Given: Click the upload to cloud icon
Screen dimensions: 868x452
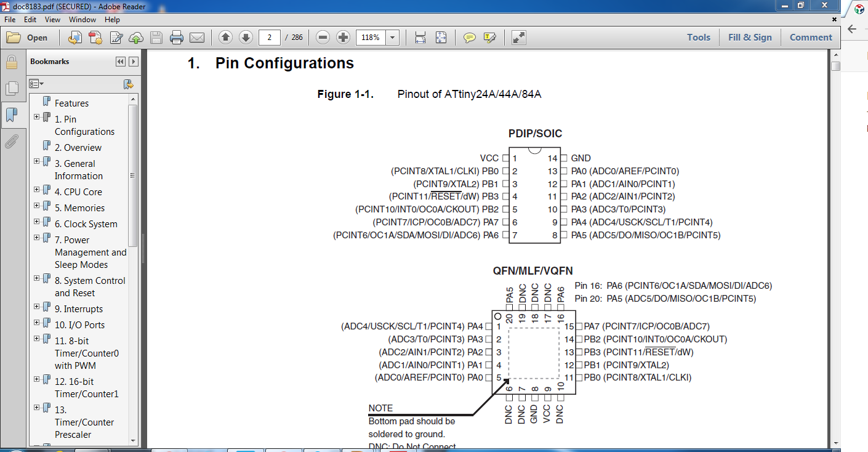Looking at the screenshot, I should pyautogui.click(x=136, y=38).
